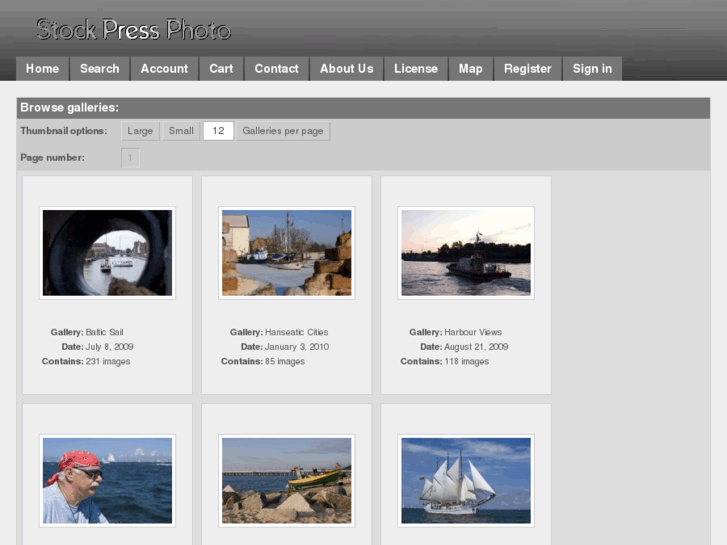Select Small thumbnail option
The image size is (727, 545).
181,131
